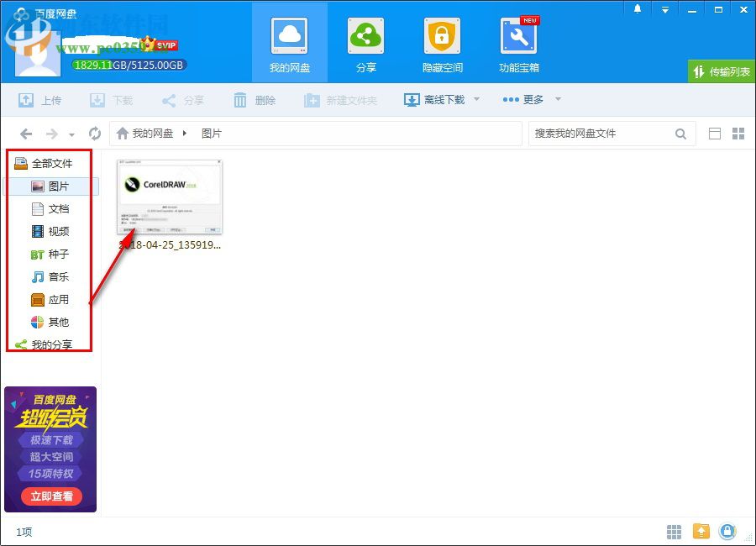The image size is (756, 546).
Task: Click the orange upload icon in status bar
Action: [x=701, y=532]
